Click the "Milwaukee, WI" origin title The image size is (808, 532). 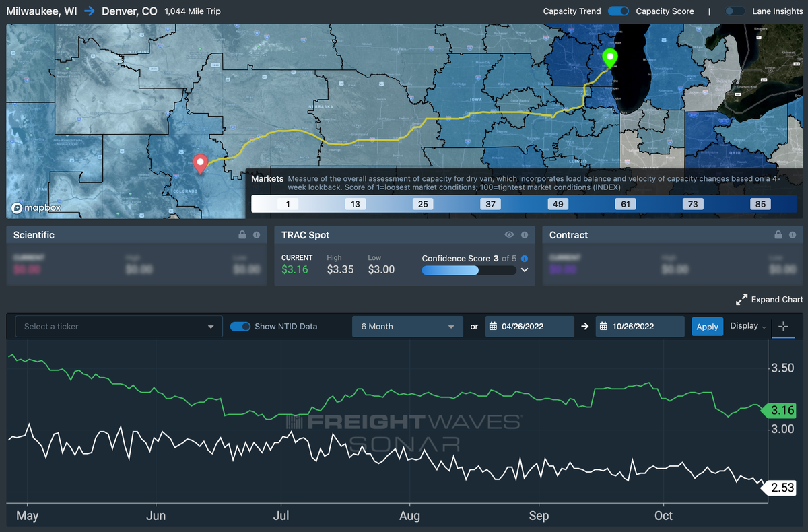click(x=42, y=11)
